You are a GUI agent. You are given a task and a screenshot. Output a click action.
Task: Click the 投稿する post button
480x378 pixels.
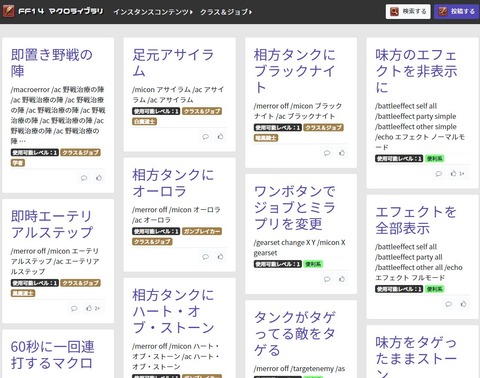(x=456, y=11)
